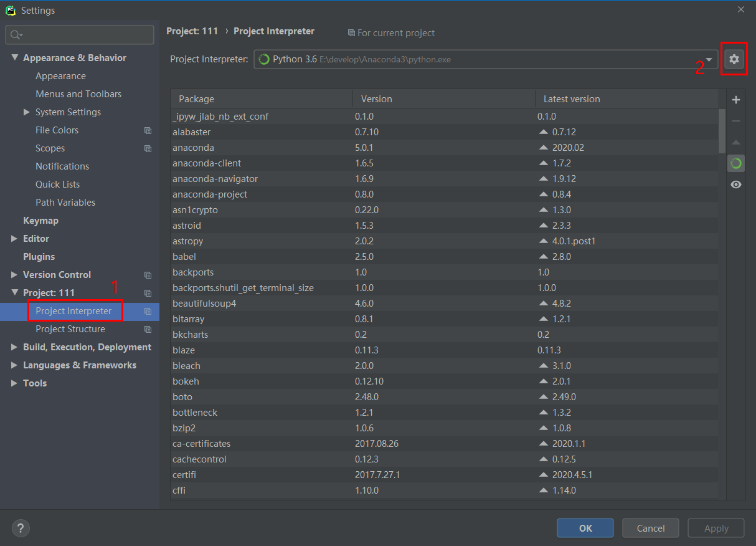
Task: Select the cffi package row
Action: (444, 491)
